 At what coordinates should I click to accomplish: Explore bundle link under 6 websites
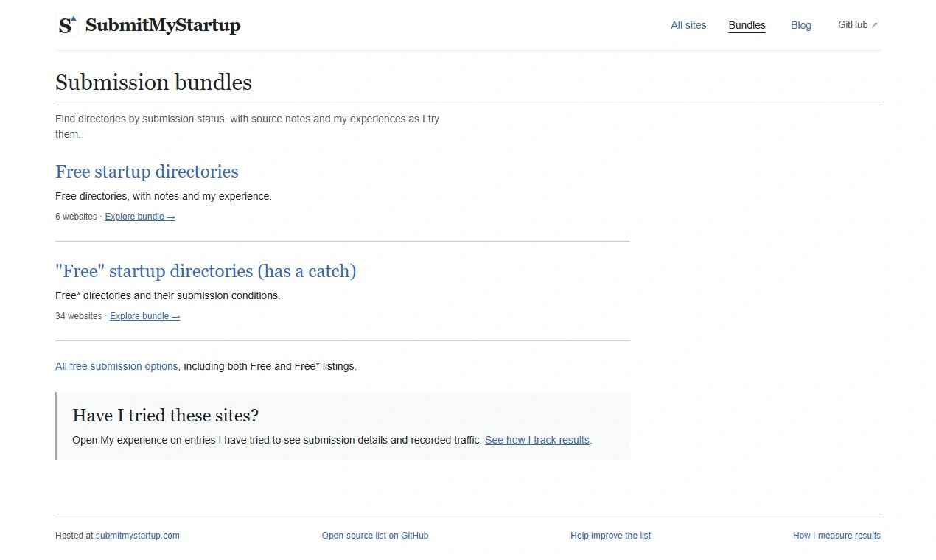(140, 217)
